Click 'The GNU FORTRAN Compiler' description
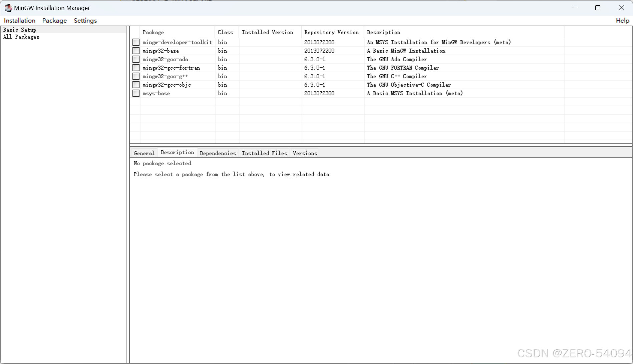This screenshot has height=364, width=633. (x=403, y=68)
